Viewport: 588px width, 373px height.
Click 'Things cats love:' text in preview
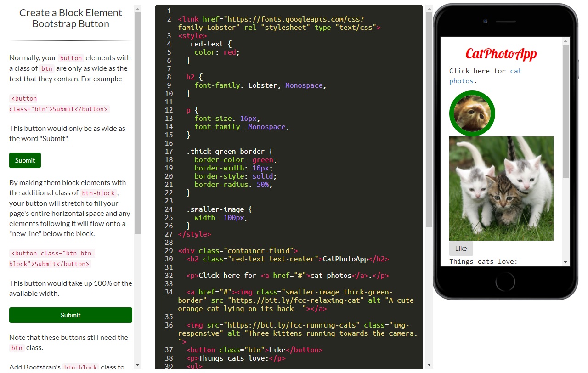pos(483,261)
